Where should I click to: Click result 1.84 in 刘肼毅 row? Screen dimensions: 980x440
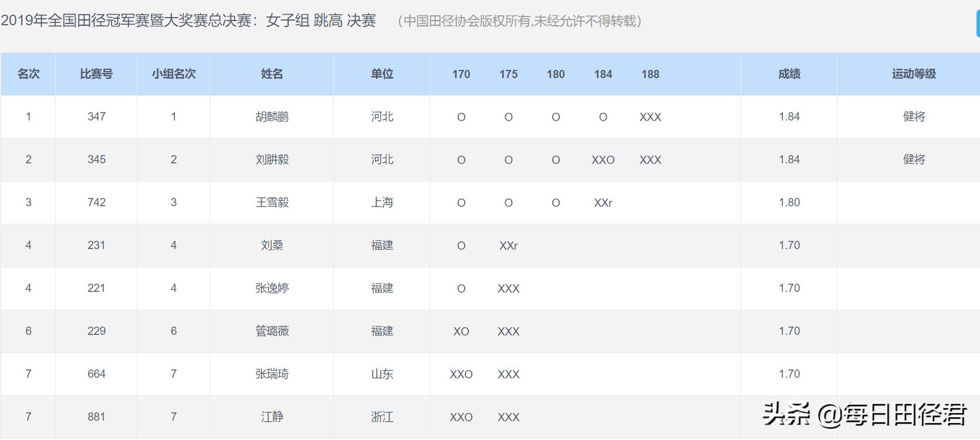tap(789, 160)
